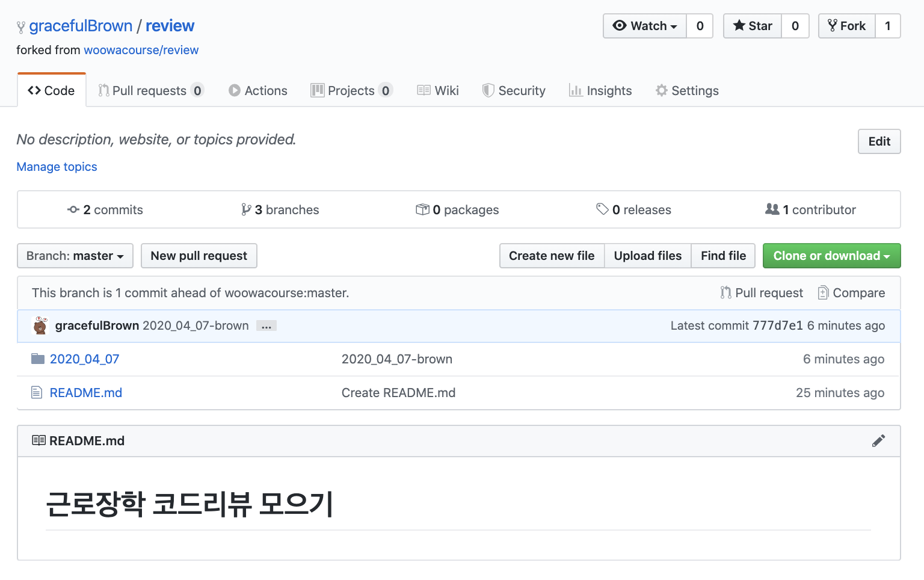
Task: Switch to the Code tab
Action: (52, 91)
